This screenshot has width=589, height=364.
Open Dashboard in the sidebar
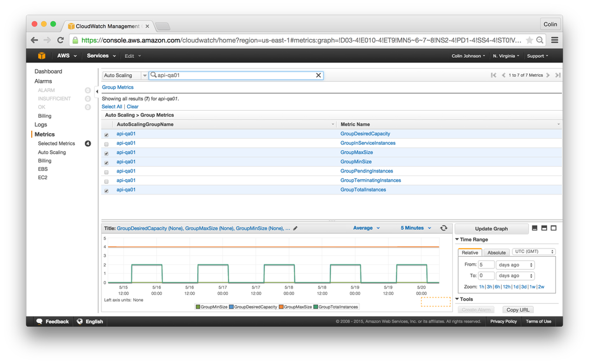tap(48, 71)
